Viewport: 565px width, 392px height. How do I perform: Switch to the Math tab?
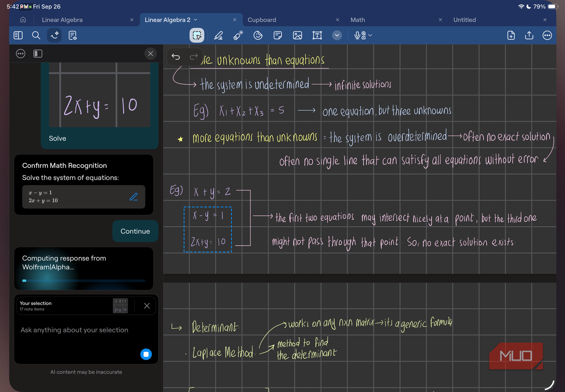point(357,20)
